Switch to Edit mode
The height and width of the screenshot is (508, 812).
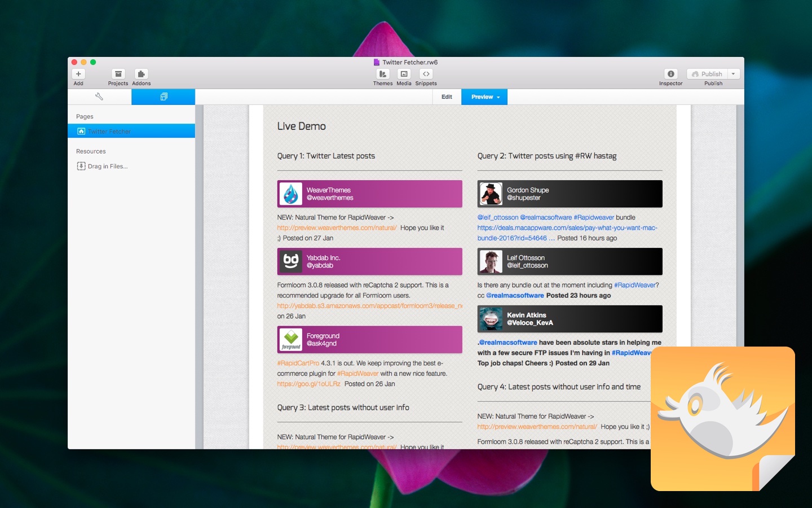(447, 97)
